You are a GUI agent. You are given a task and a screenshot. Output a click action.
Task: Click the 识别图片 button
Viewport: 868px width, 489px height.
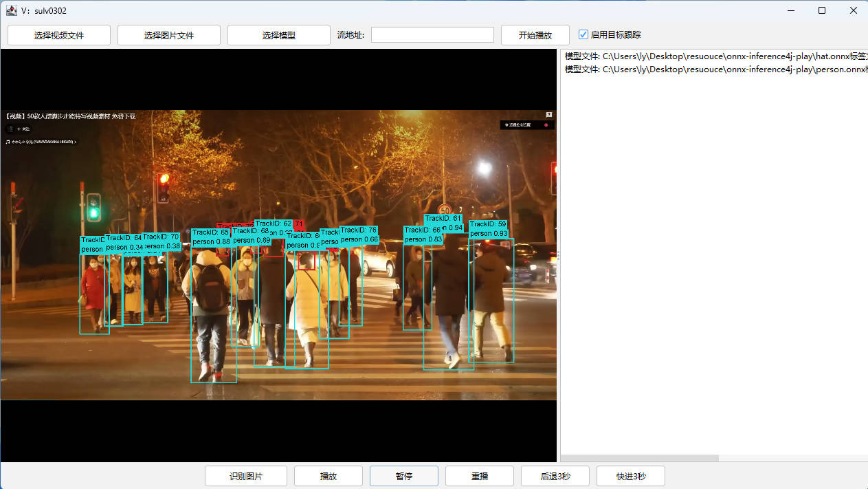(246, 476)
